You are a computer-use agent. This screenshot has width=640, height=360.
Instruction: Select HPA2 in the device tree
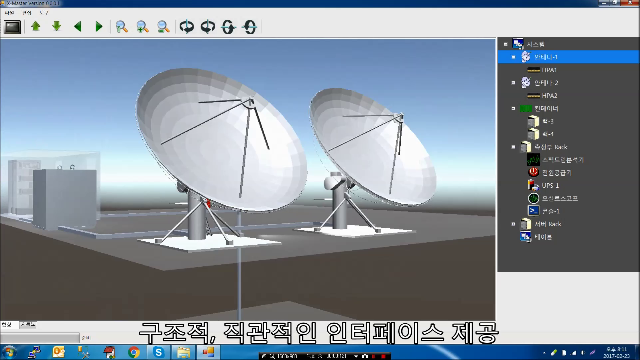click(x=549, y=96)
